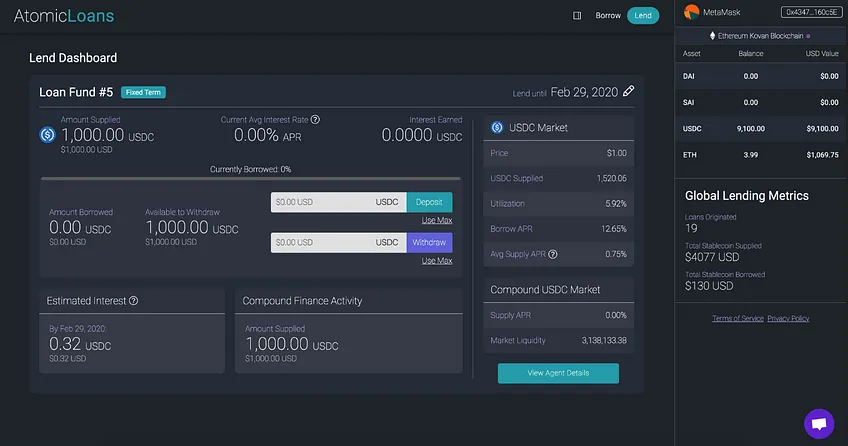Screen dimensions: 848x446
Task: Open help icon next to Avg Supply APR
Action: click(x=553, y=254)
